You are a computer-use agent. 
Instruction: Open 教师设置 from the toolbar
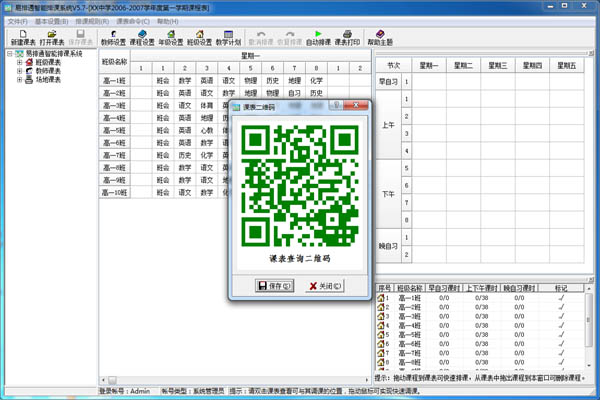pyautogui.click(x=113, y=38)
